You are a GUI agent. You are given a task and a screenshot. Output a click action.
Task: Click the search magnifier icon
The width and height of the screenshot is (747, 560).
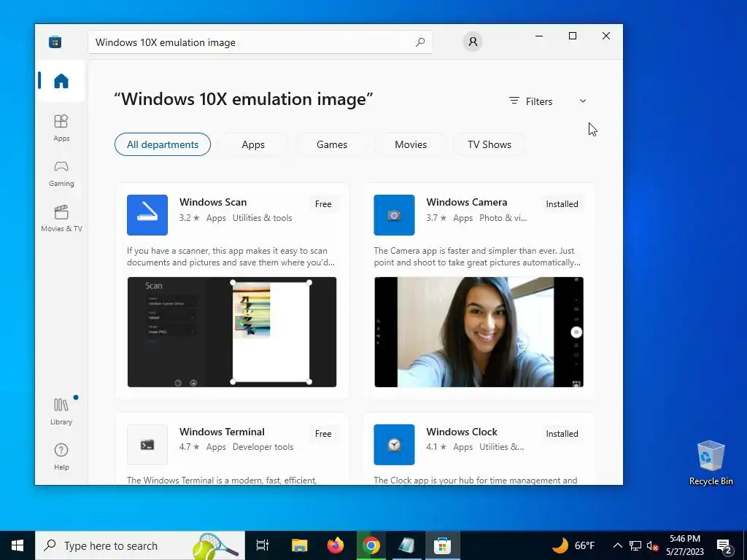pos(419,42)
